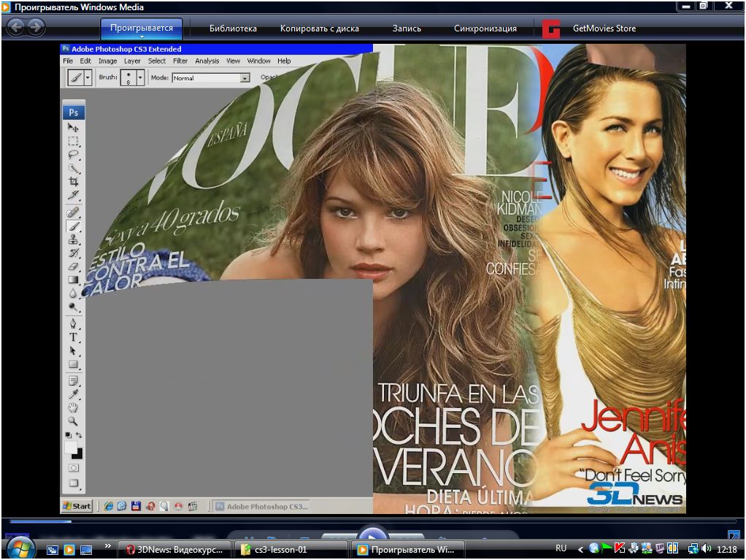The image size is (746, 560).
Task: Open the Filter menu
Action: [x=180, y=61]
